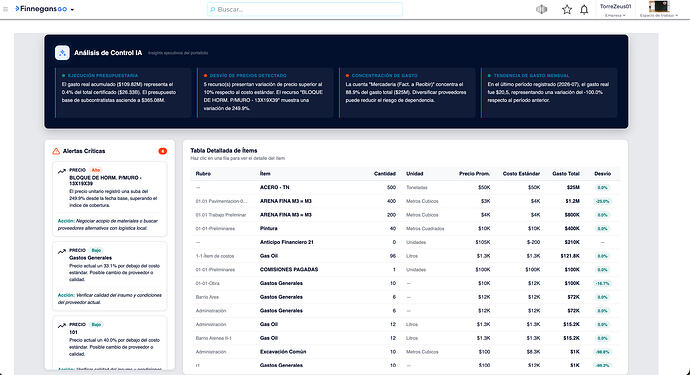Image resolution: width=690 pixels, height=375 pixels.
Task: Click the TorreZeus01 account name
Action: [x=615, y=7]
